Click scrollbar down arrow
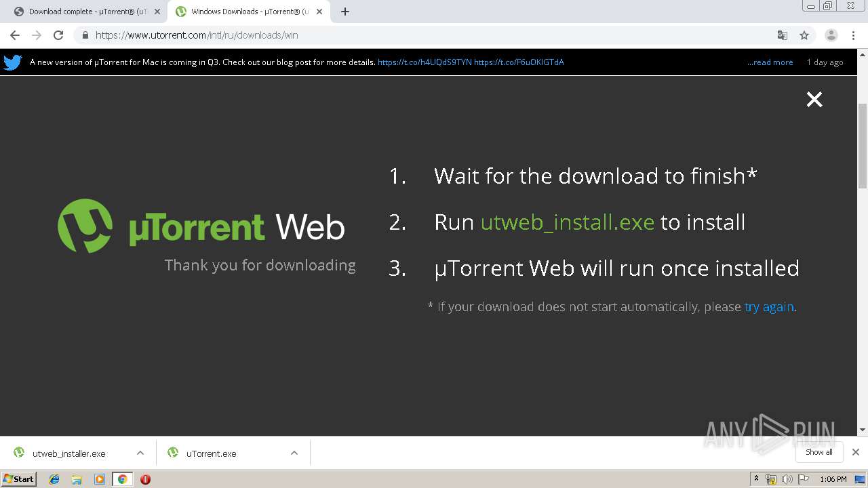868x488 pixels. tap(863, 430)
